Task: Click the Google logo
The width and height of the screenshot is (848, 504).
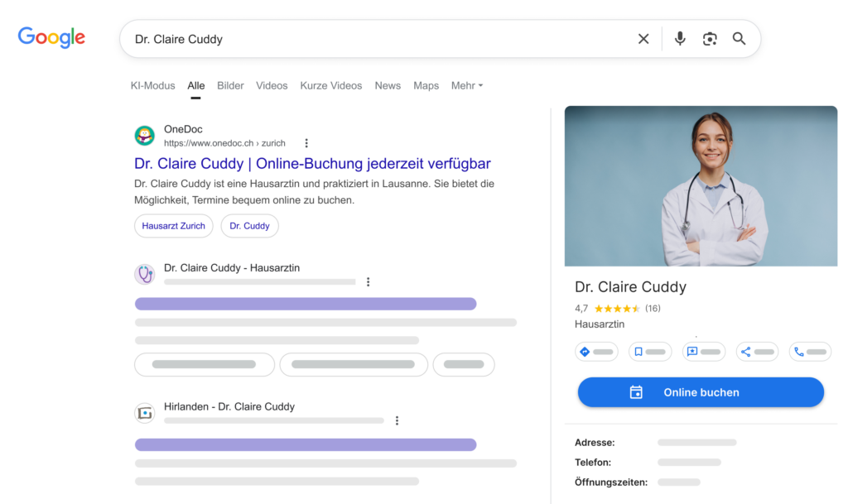Action: [51, 37]
